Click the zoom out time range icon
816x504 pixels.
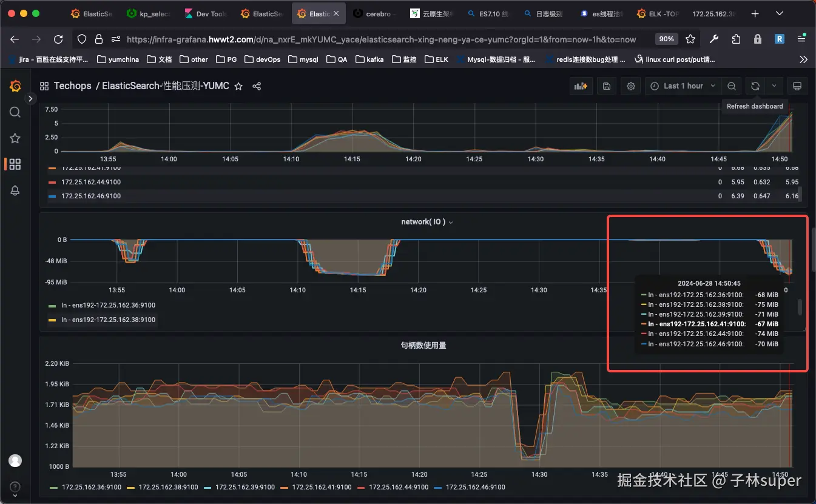pos(732,86)
